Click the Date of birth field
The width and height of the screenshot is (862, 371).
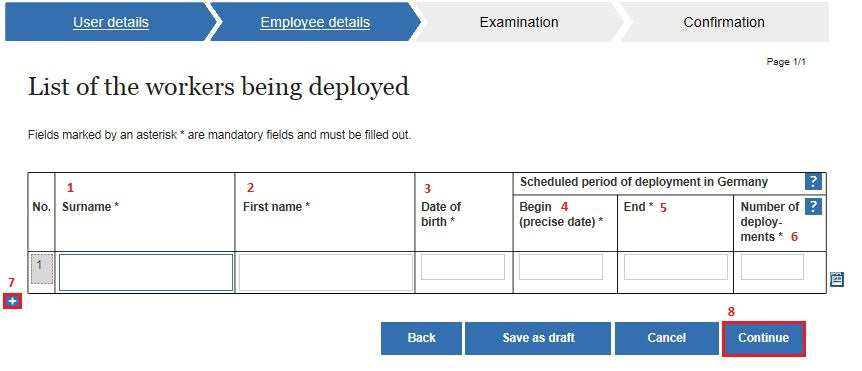[463, 267]
